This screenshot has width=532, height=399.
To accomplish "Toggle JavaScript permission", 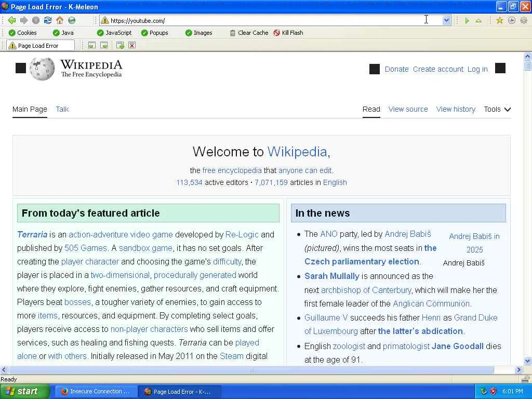I will point(114,33).
